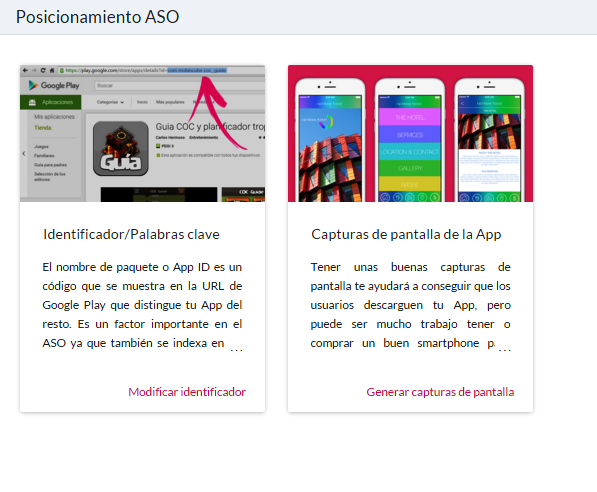The height and width of the screenshot is (492, 597).
Task: Click the Google Play screenshot thumbnail
Action: (142, 133)
